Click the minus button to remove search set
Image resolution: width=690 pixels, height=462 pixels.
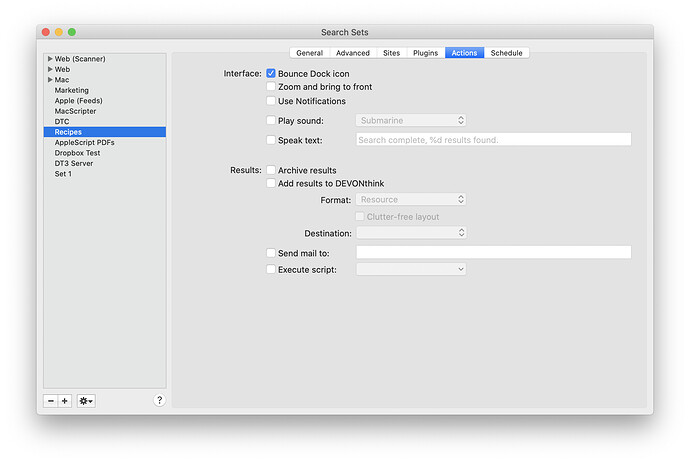coord(50,401)
